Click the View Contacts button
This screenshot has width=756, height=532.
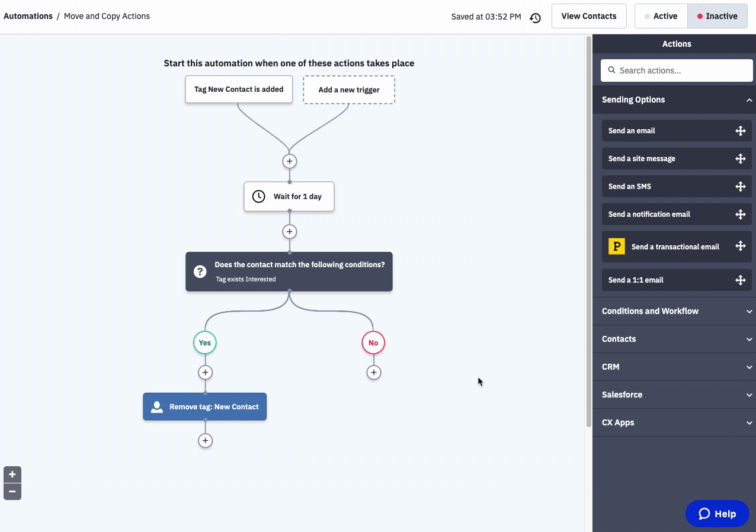(x=588, y=17)
